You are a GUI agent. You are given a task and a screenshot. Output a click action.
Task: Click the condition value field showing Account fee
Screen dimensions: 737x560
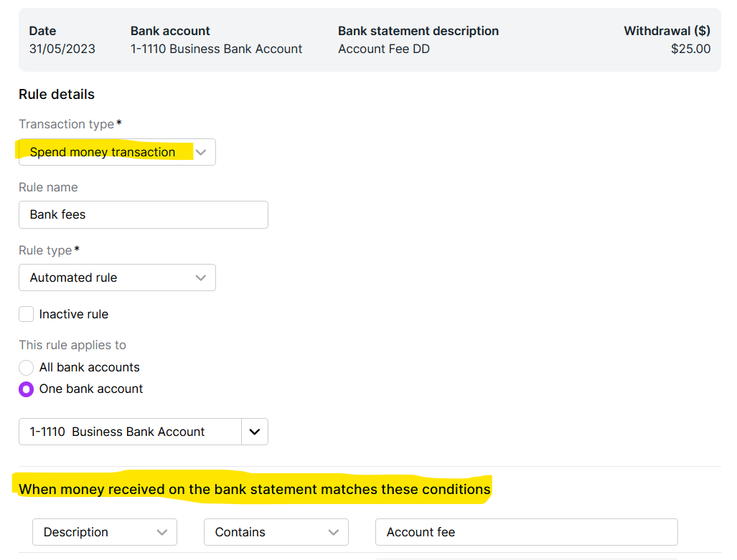(x=526, y=532)
